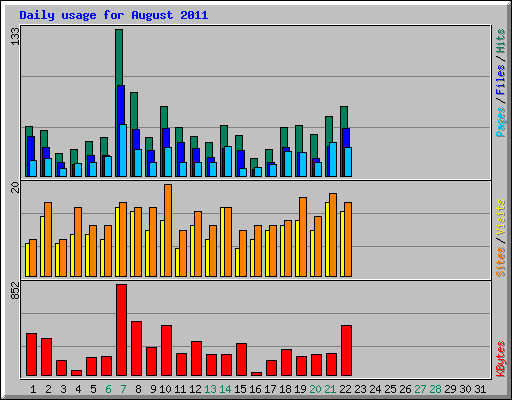The width and height of the screenshot is (512, 400).
Task: Click the green hits bar for day 22
Action: click(344, 117)
